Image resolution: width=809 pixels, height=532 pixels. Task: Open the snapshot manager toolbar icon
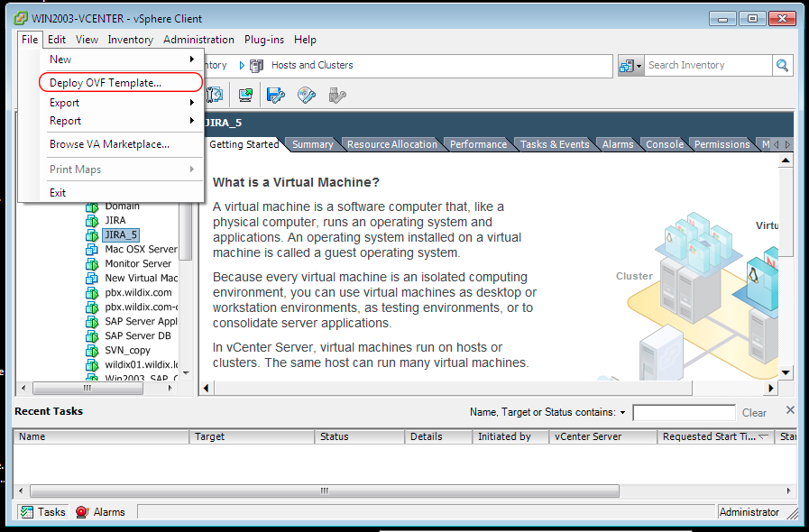[x=214, y=95]
